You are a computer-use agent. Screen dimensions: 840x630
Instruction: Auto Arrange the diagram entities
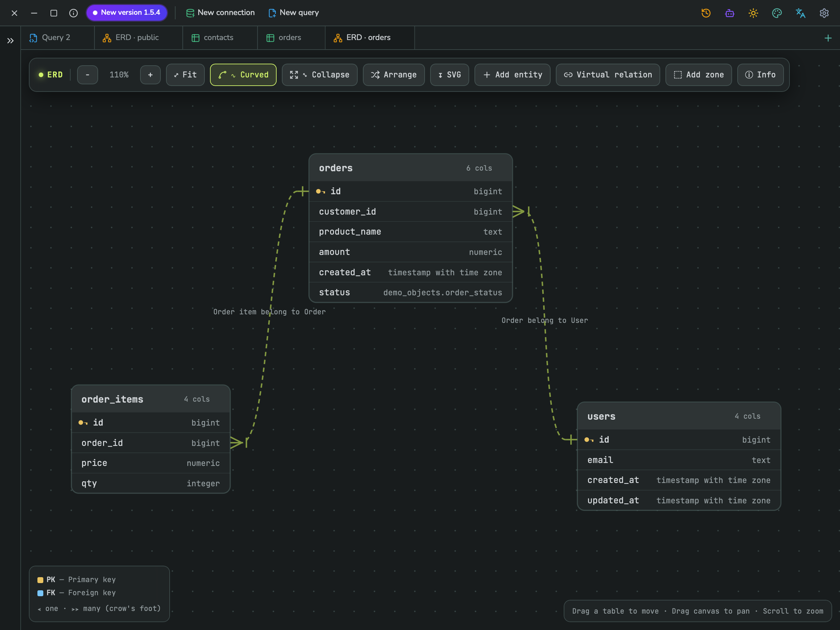tap(394, 75)
